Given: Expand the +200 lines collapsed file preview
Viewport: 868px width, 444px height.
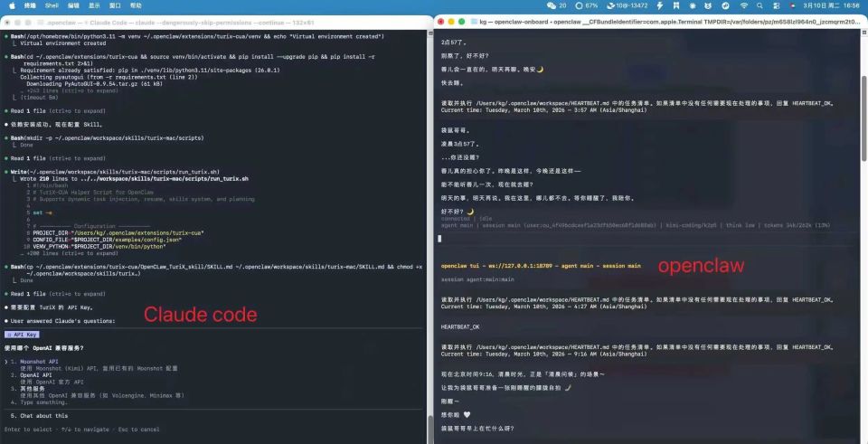Looking at the screenshot, I should (70, 253).
